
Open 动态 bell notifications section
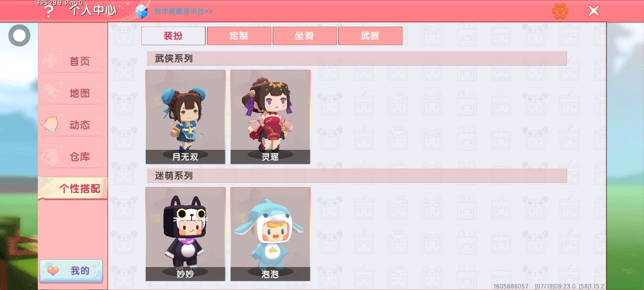[x=73, y=125]
